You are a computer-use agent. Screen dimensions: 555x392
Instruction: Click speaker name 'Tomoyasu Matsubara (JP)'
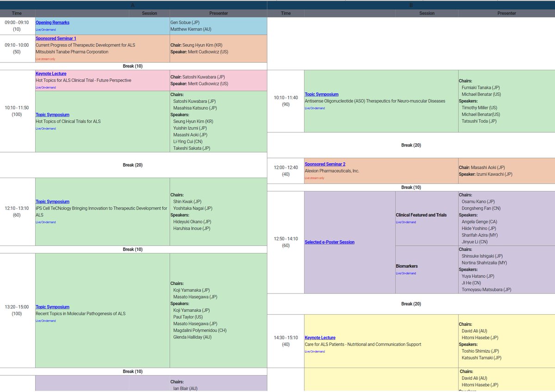click(x=487, y=290)
